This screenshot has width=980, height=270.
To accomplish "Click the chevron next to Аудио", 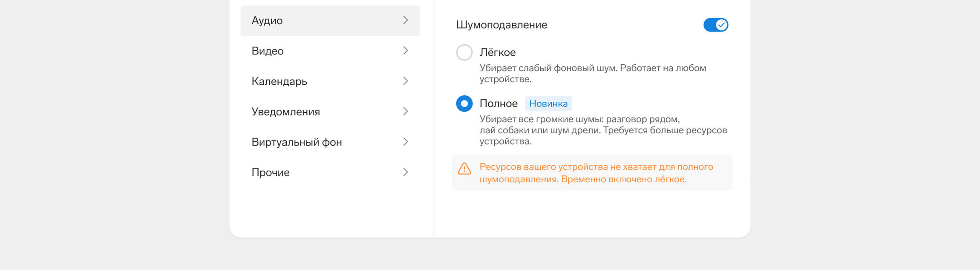I will click(405, 20).
